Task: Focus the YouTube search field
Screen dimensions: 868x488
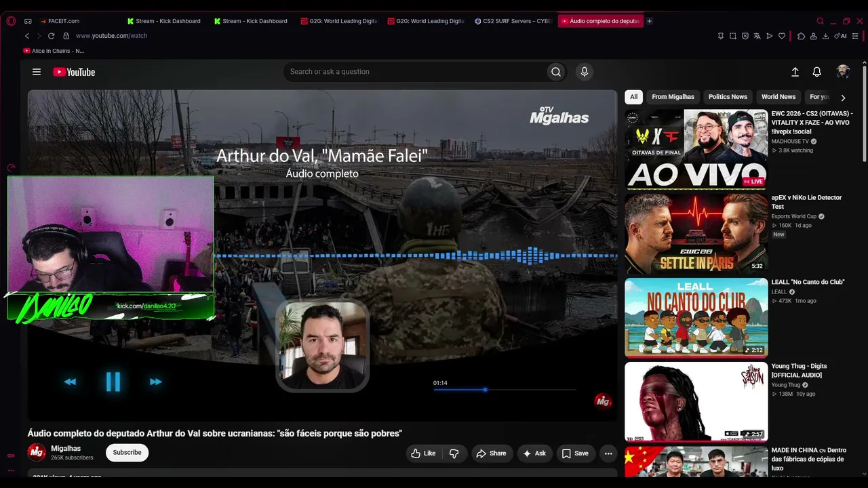Action: pyautogui.click(x=415, y=72)
